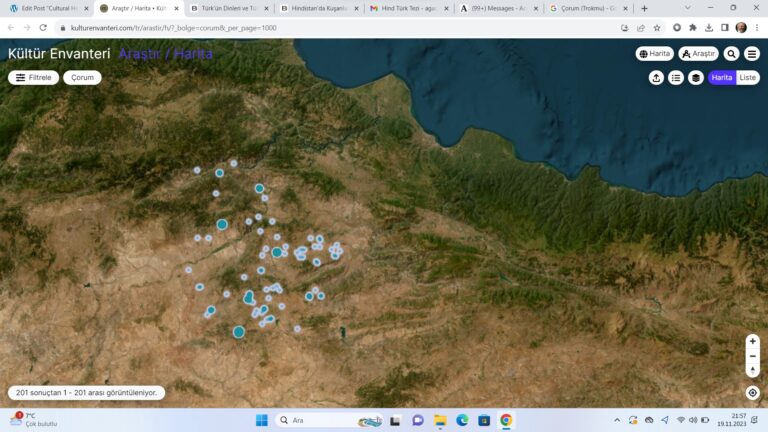Switch to the Edit Post browser tab
Screen dimensions: 768x432
click(x=47, y=8)
